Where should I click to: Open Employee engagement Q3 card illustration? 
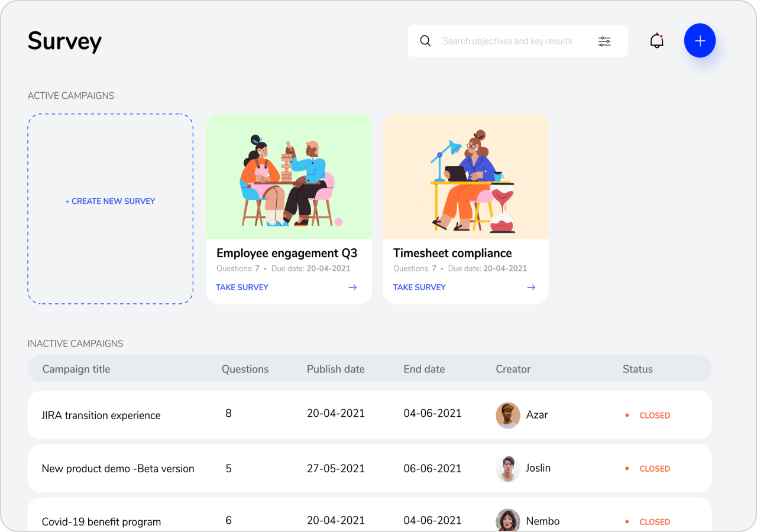click(289, 177)
